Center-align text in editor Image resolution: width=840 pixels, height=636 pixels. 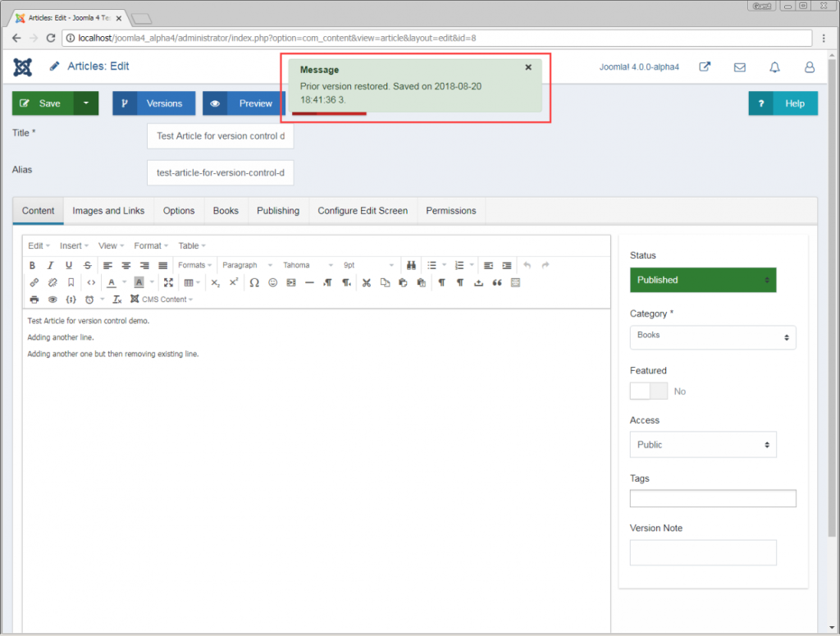(x=126, y=265)
